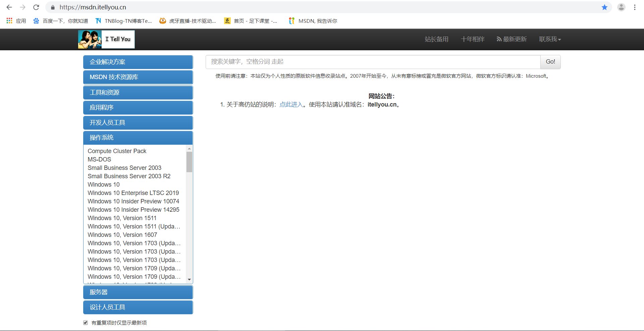Expand the 设计人员工具 category
The width and height of the screenshot is (644, 331).
coord(138,307)
